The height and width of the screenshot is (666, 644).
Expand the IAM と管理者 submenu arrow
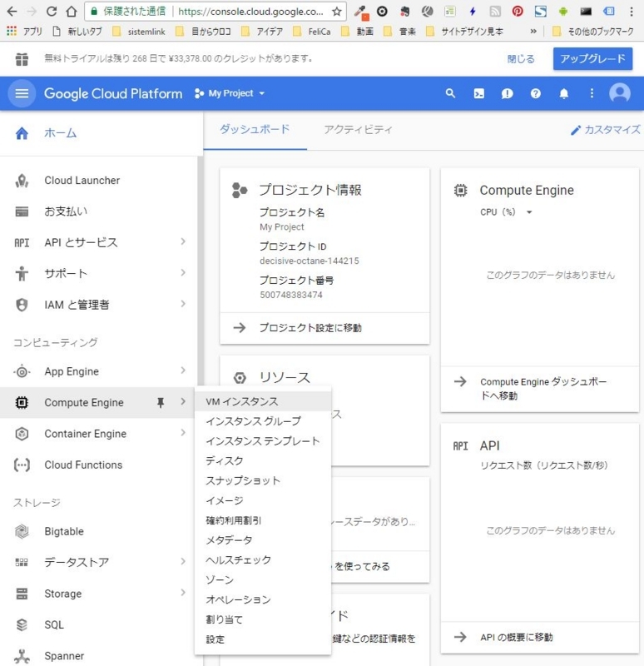tap(183, 304)
